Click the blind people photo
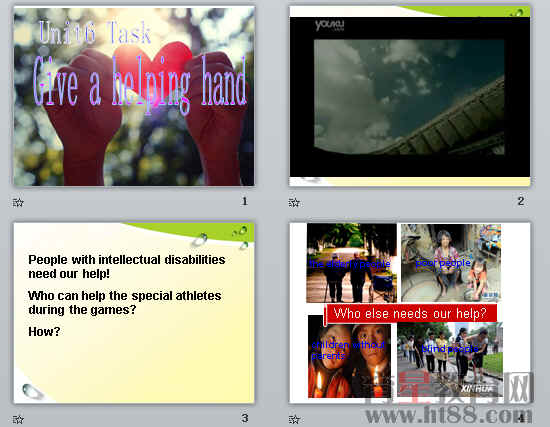550x427 pixels. pyautogui.click(x=450, y=360)
